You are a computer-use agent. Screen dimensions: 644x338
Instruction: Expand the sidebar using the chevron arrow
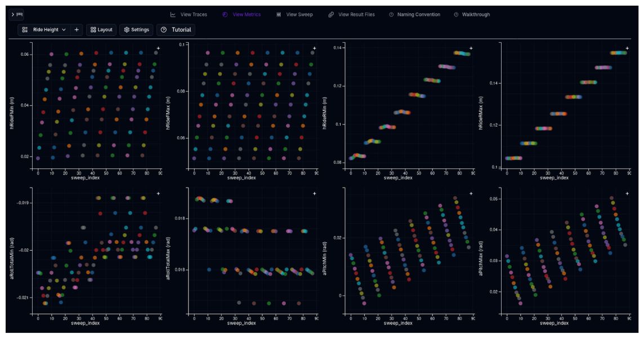pos(12,14)
